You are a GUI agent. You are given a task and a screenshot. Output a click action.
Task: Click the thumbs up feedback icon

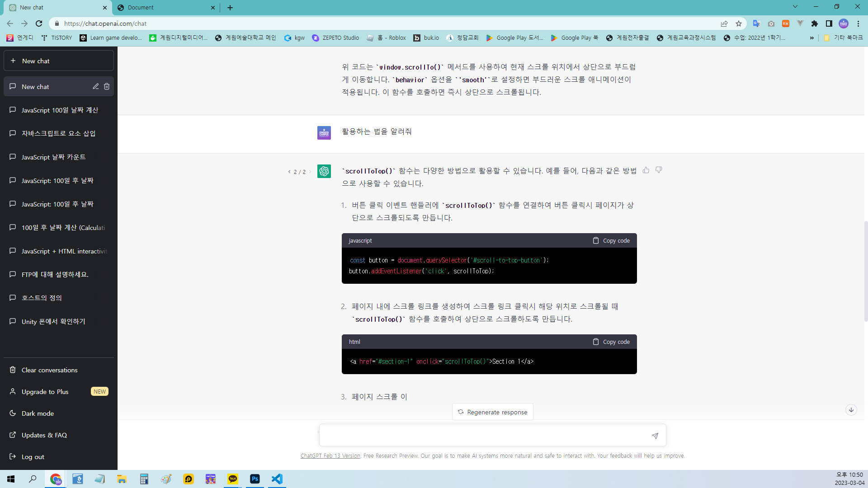click(646, 170)
